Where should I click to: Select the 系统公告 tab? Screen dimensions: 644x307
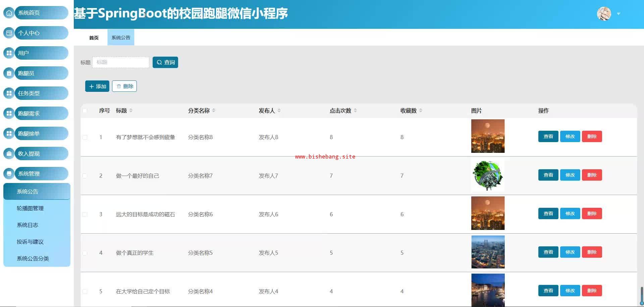coord(121,38)
